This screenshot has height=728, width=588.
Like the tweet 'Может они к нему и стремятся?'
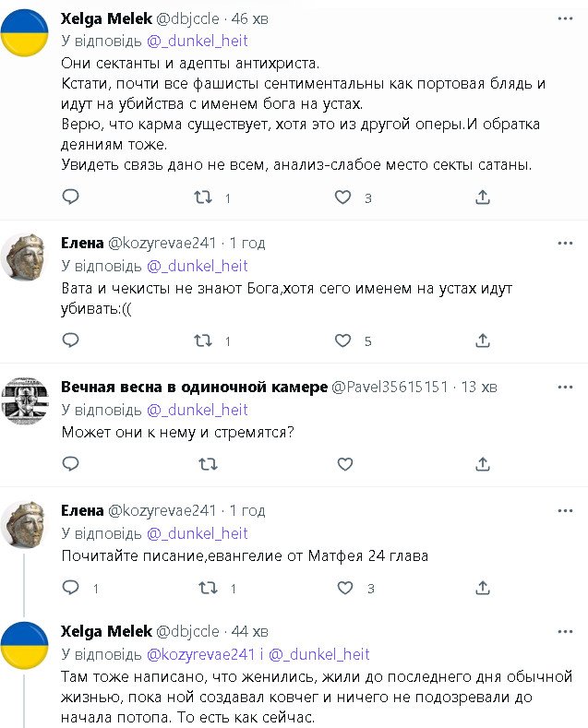click(x=342, y=464)
